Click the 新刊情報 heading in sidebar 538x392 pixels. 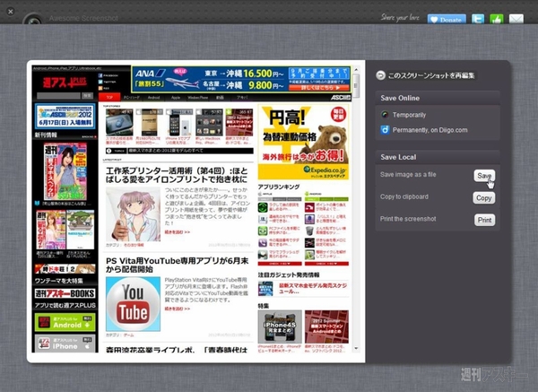46,135
